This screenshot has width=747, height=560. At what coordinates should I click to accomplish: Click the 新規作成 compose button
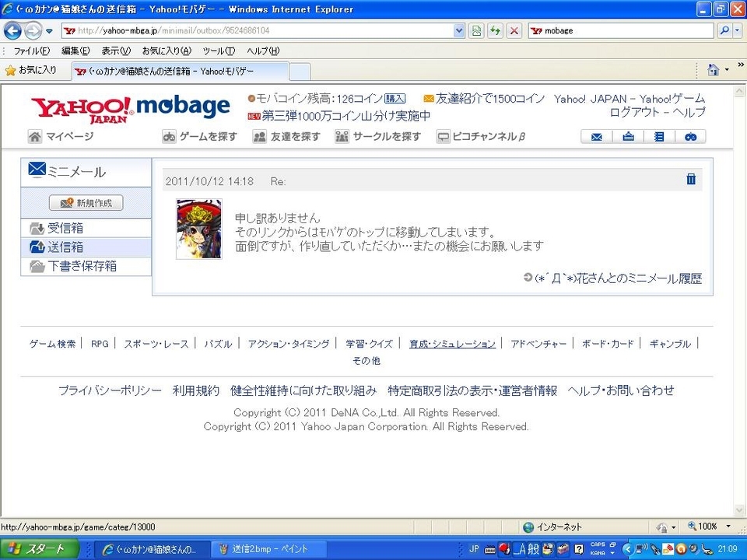86,203
